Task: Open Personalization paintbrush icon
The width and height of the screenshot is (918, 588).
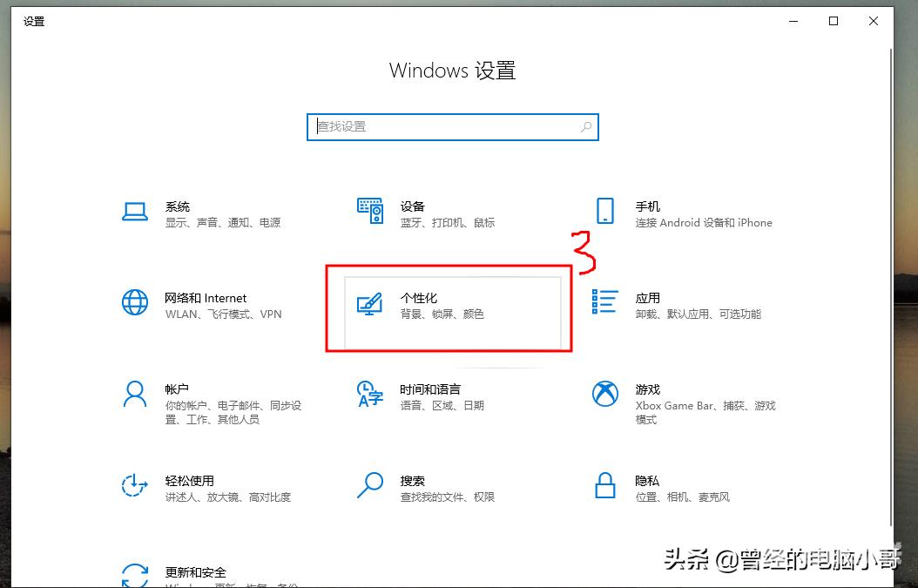Action: click(370, 304)
